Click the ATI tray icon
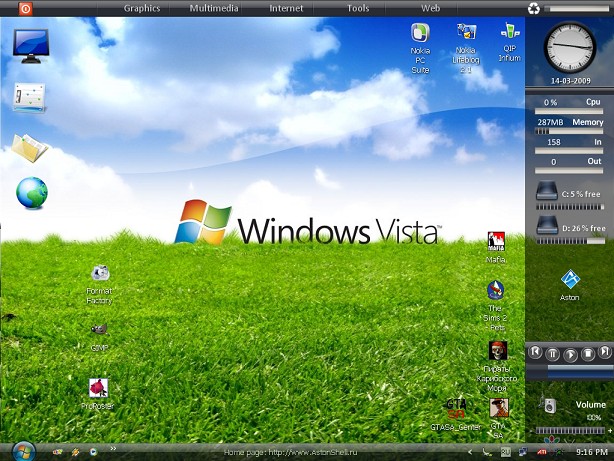614x461 pixels. (542, 452)
